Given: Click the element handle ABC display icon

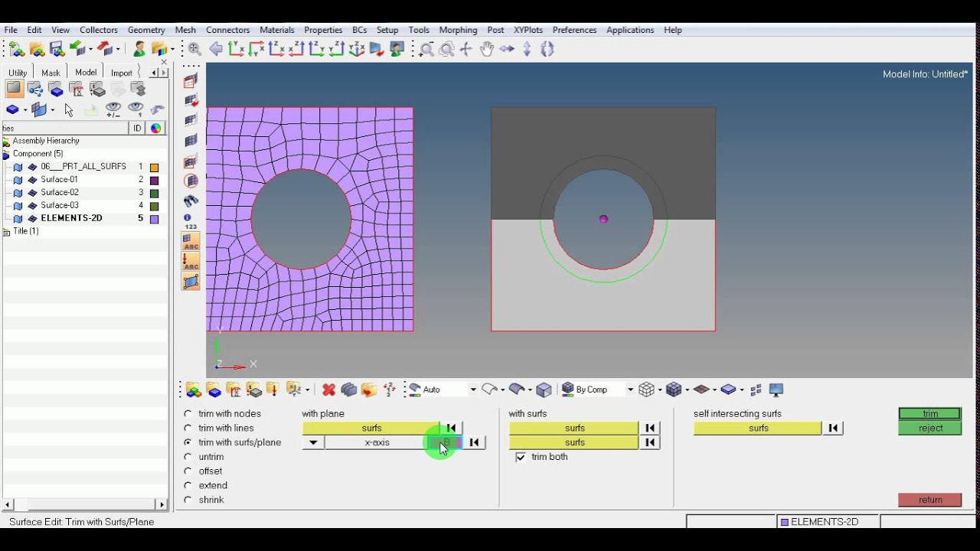Looking at the screenshot, I should (x=191, y=242).
